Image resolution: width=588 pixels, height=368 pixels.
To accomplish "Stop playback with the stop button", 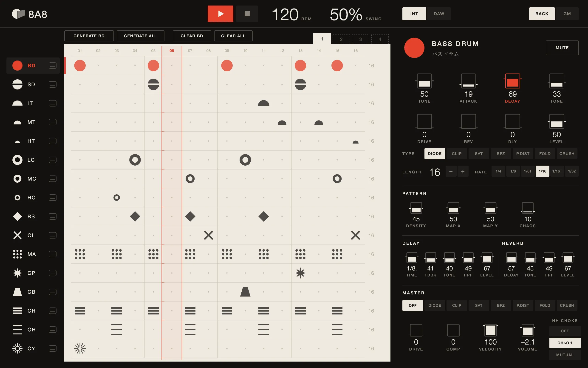I will 247,14.
